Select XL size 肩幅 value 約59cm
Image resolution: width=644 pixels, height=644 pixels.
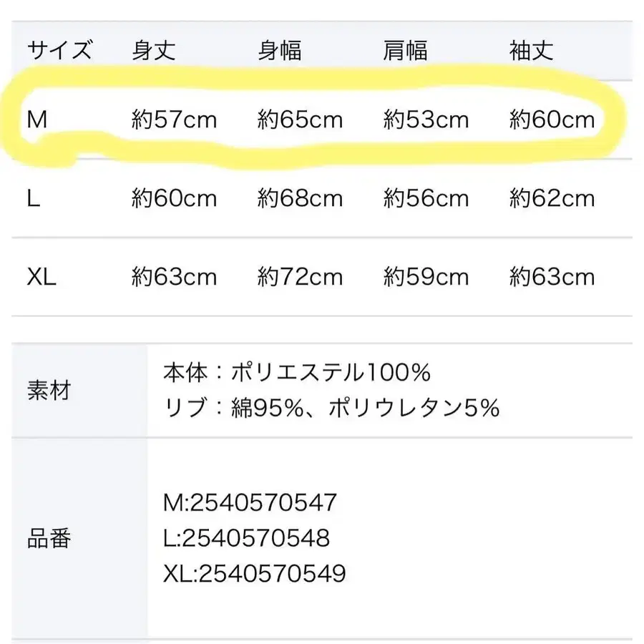pyautogui.click(x=426, y=277)
